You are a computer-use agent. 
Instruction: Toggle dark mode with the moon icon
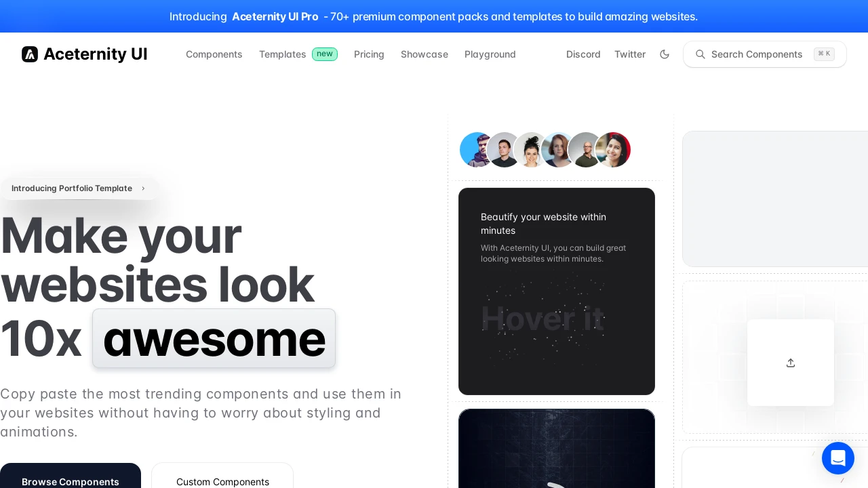[x=665, y=54]
